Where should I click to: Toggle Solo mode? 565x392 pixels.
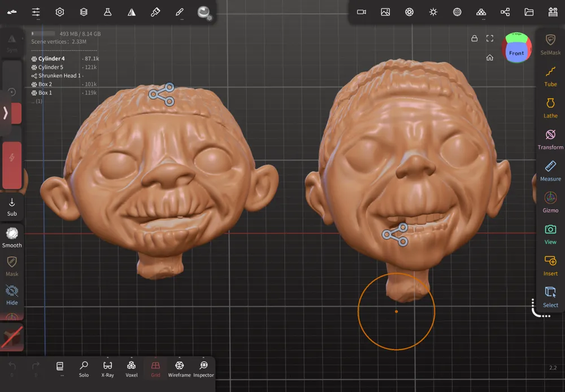tap(84, 369)
